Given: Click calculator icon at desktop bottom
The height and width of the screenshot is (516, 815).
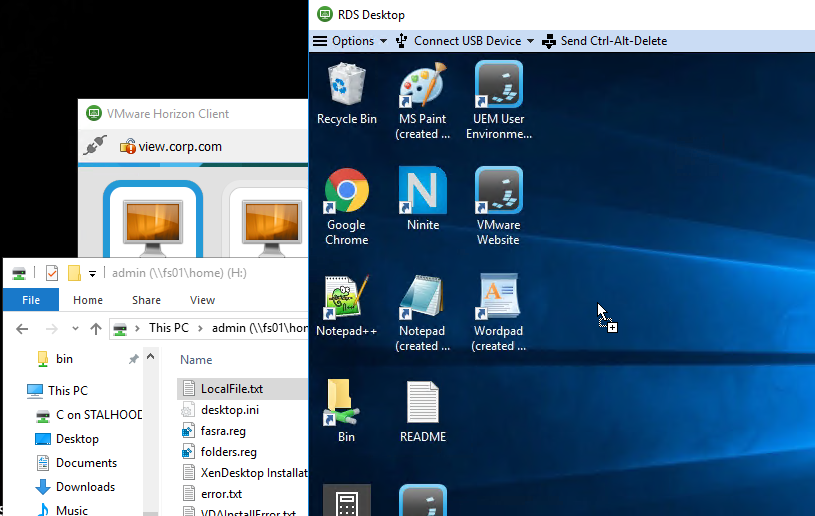Looking at the screenshot, I should (x=347, y=500).
